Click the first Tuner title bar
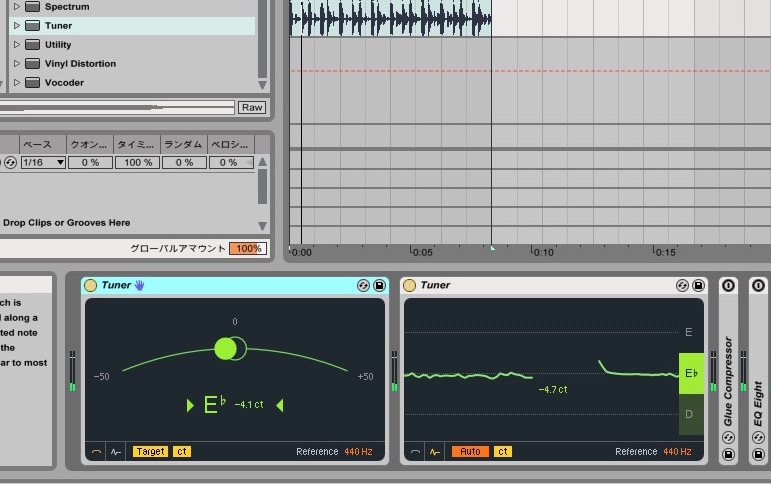The height and width of the screenshot is (484, 771). 235,285
